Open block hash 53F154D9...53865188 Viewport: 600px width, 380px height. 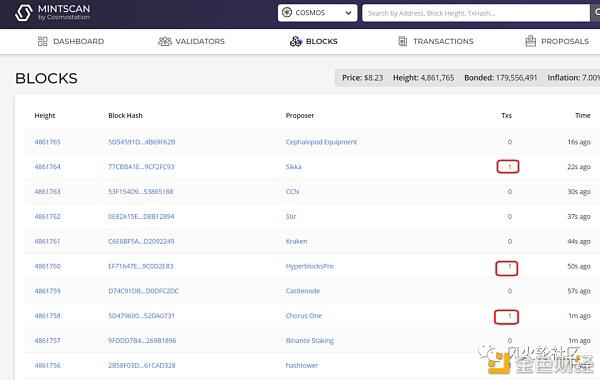click(140, 192)
